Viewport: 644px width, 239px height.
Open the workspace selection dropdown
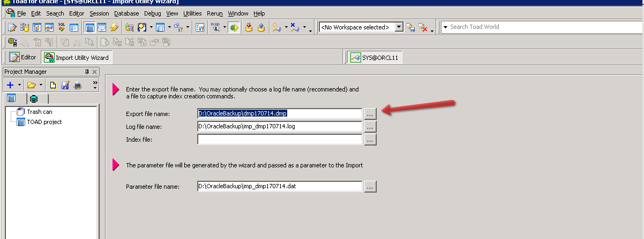click(399, 27)
